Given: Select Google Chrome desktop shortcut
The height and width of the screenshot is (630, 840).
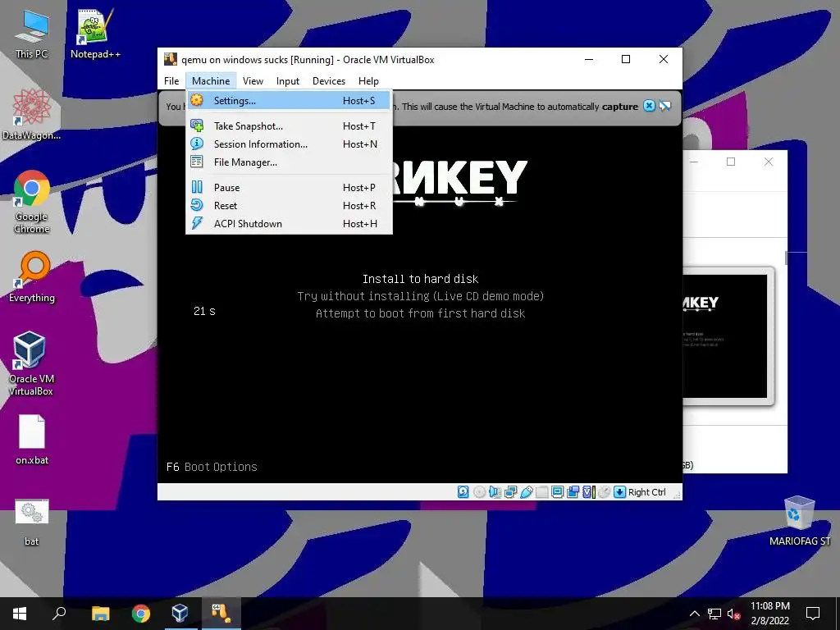Looking at the screenshot, I should pos(31,202).
